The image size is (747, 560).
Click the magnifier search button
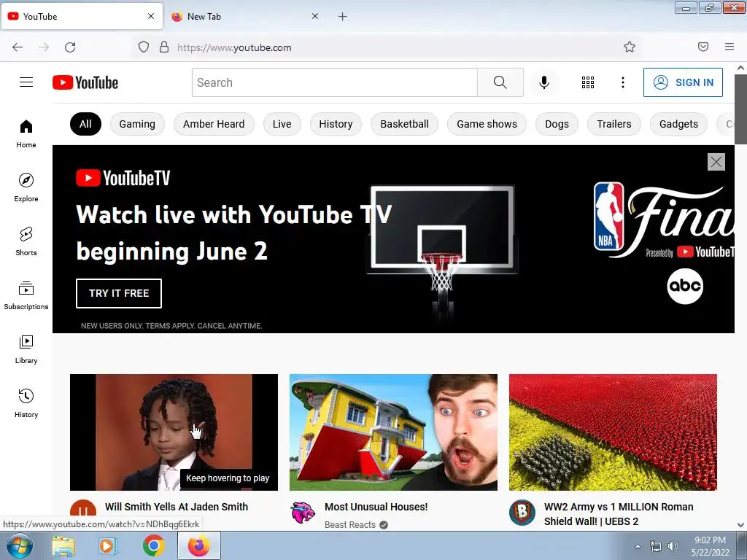[500, 82]
